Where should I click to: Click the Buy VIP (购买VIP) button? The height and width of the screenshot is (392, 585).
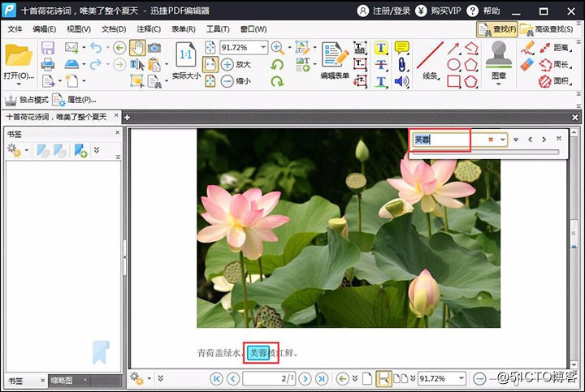click(x=442, y=11)
